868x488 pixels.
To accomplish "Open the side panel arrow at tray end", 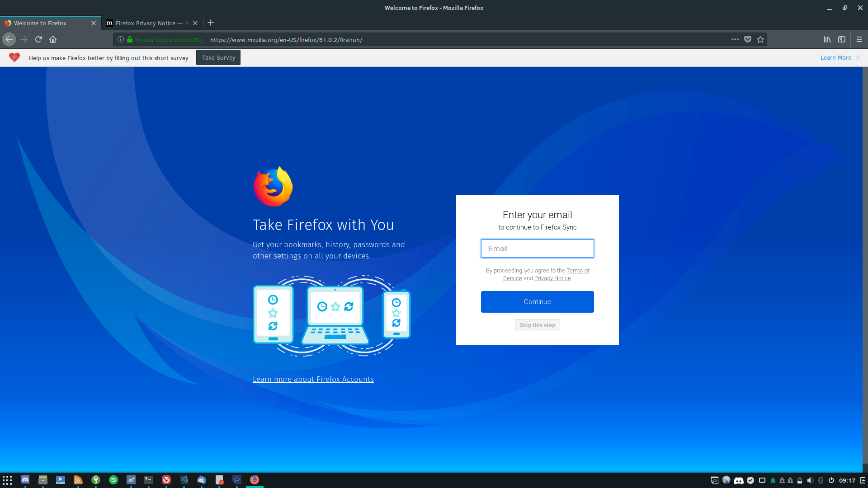I will [x=863, y=480].
